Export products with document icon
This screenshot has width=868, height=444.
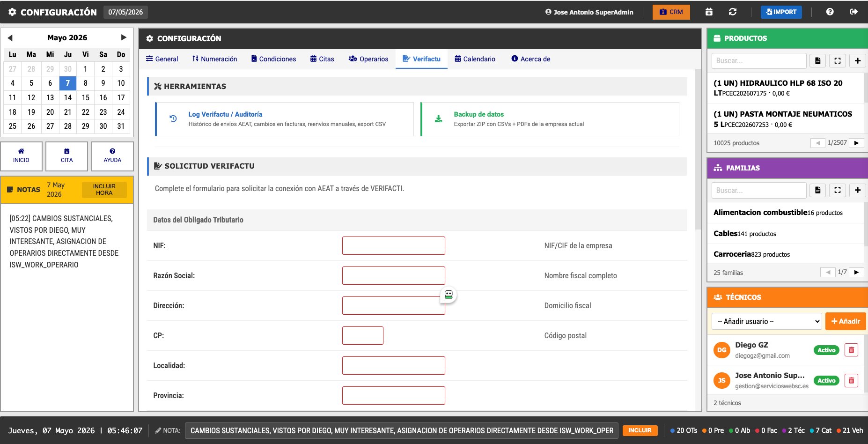pos(817,60)
